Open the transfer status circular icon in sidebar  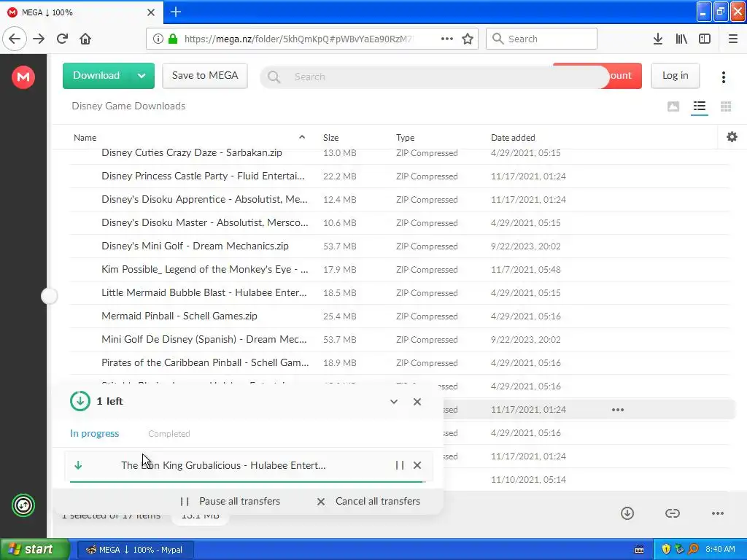tap(23, 505)
